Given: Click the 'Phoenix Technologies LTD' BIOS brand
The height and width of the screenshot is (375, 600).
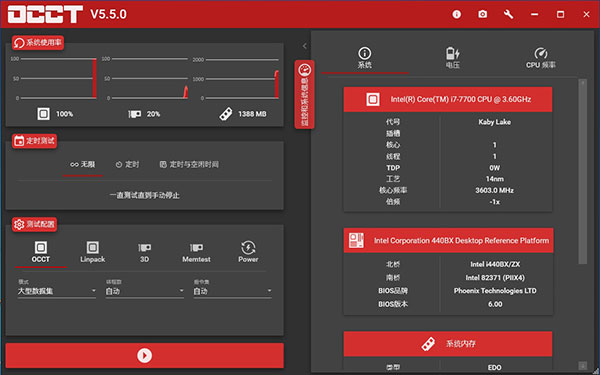Looking at the screenshot, I should [x=495, y=291].
